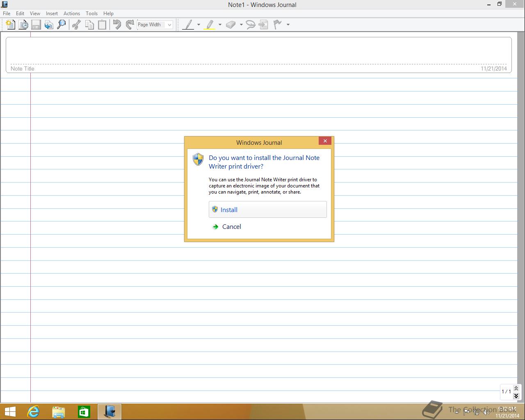Expand the Pen settings dropdown arrow
This screenshot has width=525, height=420.
(x=199, y=25)
